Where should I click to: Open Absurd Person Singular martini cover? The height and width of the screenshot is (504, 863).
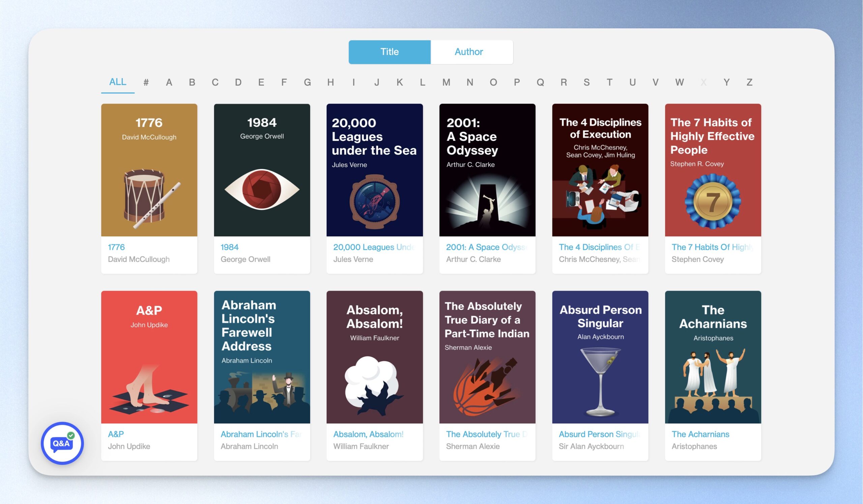[600, 357]
